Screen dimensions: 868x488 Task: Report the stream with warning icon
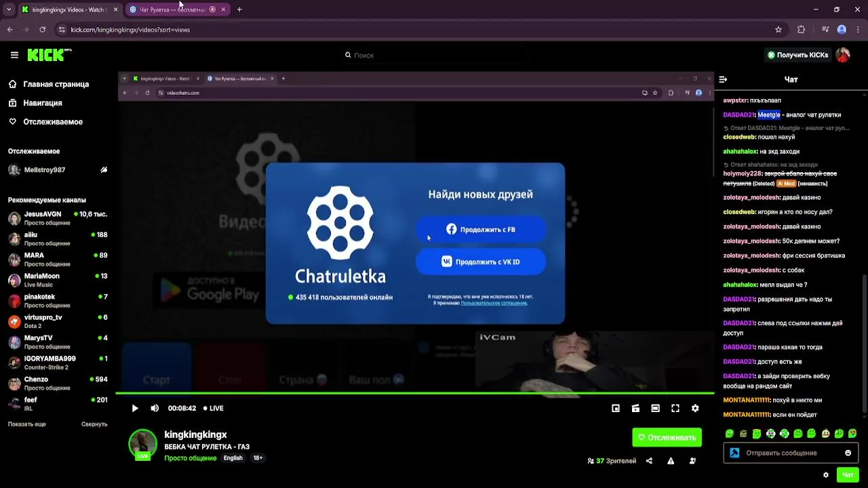click(x=671, y=461)
